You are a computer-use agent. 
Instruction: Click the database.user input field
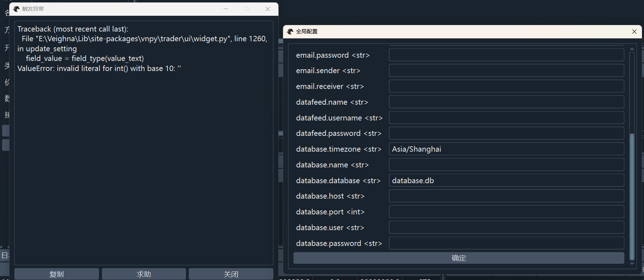506,228
